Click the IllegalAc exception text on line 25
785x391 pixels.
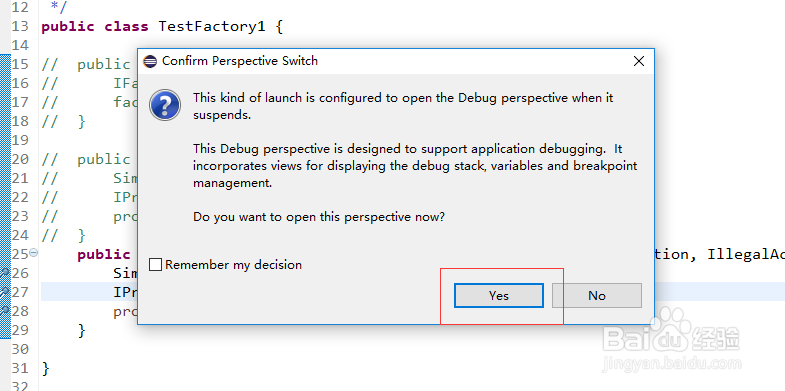(x=746, y=254)
